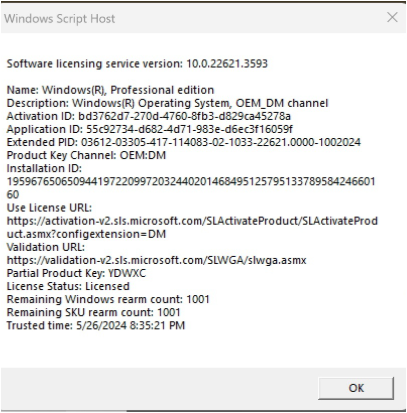Select the software licensing service version line
Screen dimensions: 407x413
(137, 63)
